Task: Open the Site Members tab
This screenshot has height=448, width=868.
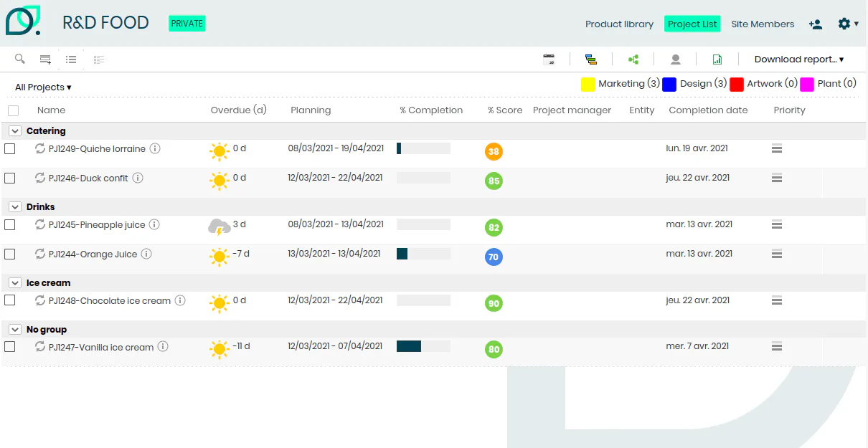Action: (x=763, y=24)
